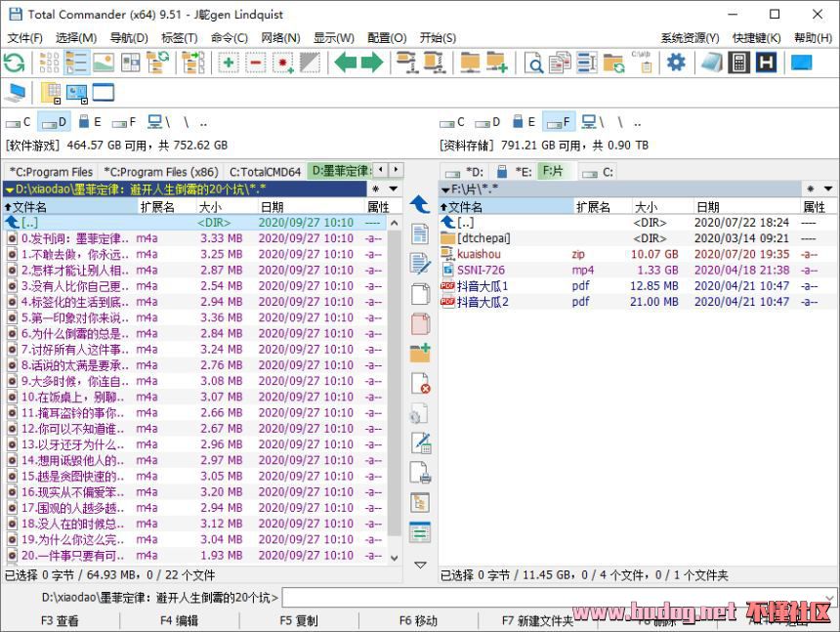The height and width of the screenshot is (632, 840).
Task: Click the compare/copy documents toolbar icon
Action: [x=560, y=63]
